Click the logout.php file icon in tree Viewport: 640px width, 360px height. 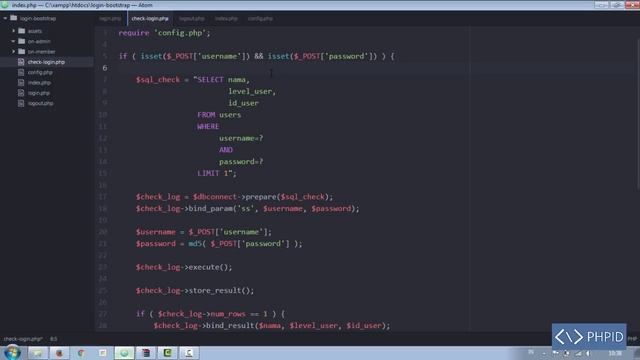click(21, 103)
